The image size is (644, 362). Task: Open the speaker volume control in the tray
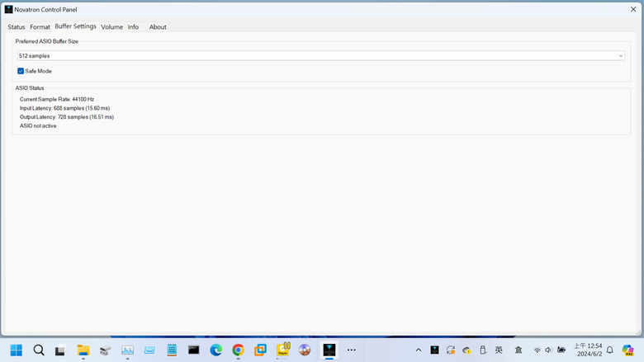548,350
